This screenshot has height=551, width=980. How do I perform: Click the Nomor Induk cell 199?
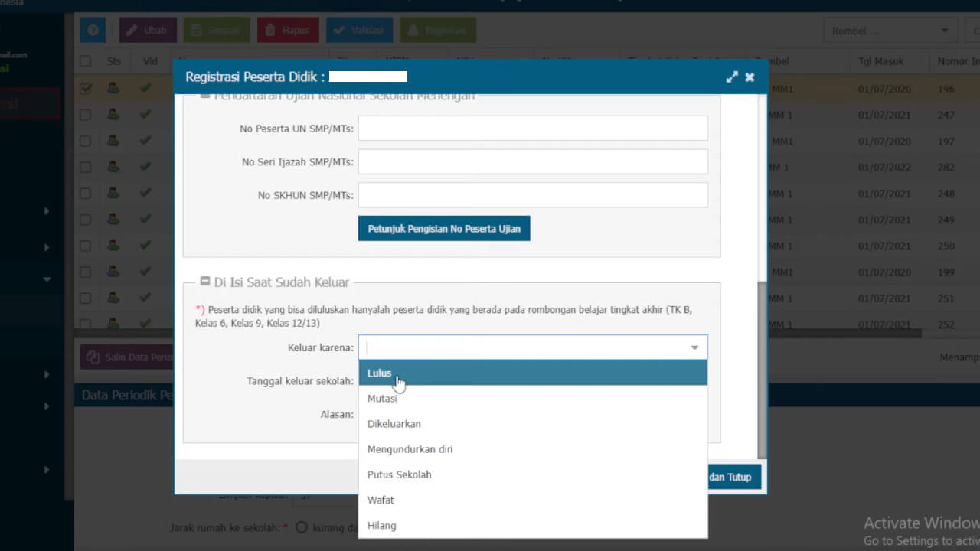pos(946,272)
